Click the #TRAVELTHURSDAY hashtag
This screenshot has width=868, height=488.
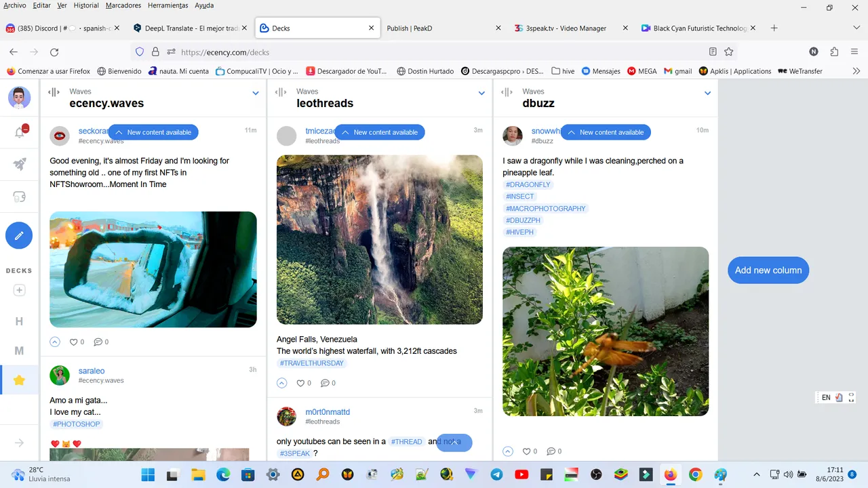tap(312, 363)
